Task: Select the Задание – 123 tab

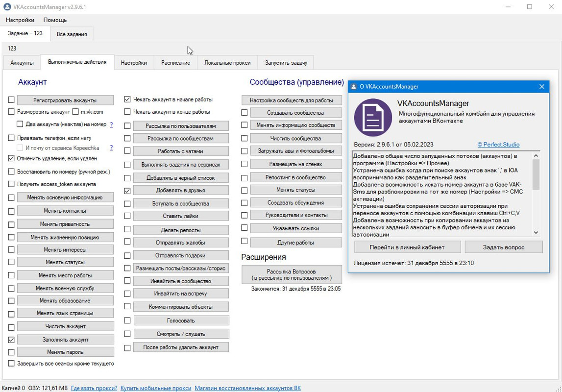Action: point(25,33)
